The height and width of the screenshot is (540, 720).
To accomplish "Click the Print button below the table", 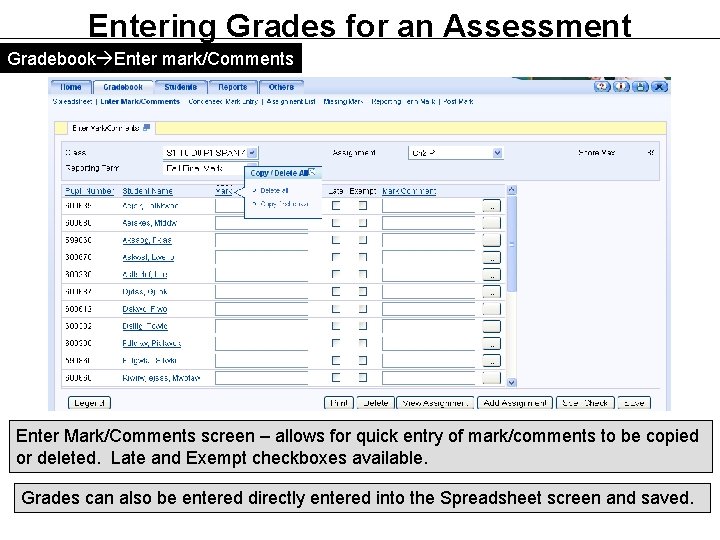I will [x=339, y=403].
